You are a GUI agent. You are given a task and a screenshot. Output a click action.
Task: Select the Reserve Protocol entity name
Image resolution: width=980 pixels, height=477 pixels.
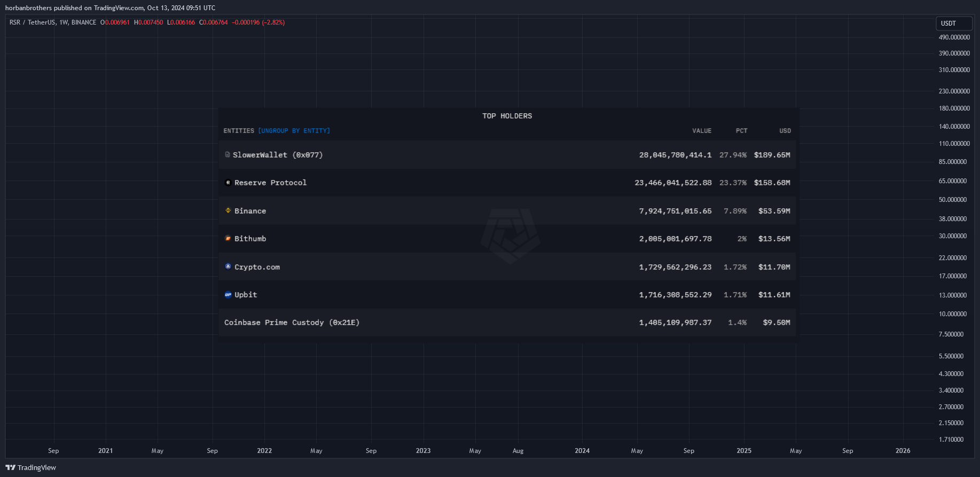pyautogui.click(x=270, y=183)
